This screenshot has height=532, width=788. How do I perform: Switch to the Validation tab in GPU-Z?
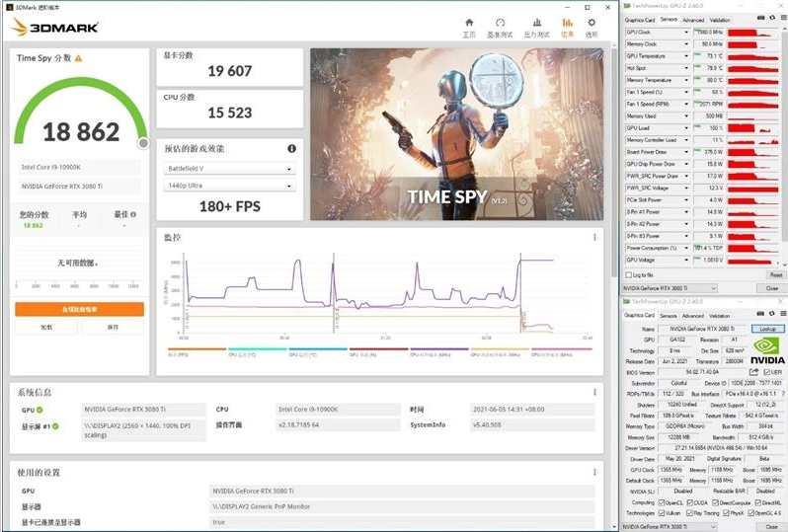(720, 20)
